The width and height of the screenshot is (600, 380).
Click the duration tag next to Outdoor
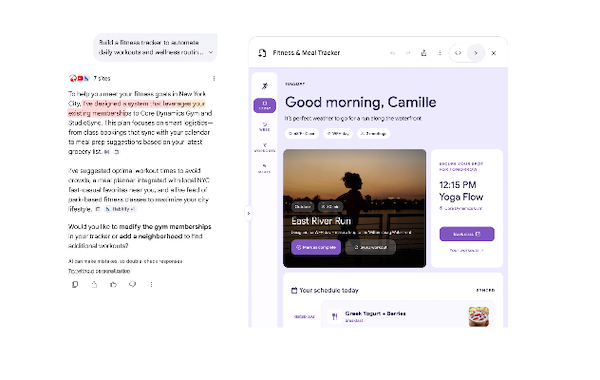pos(330,207)
